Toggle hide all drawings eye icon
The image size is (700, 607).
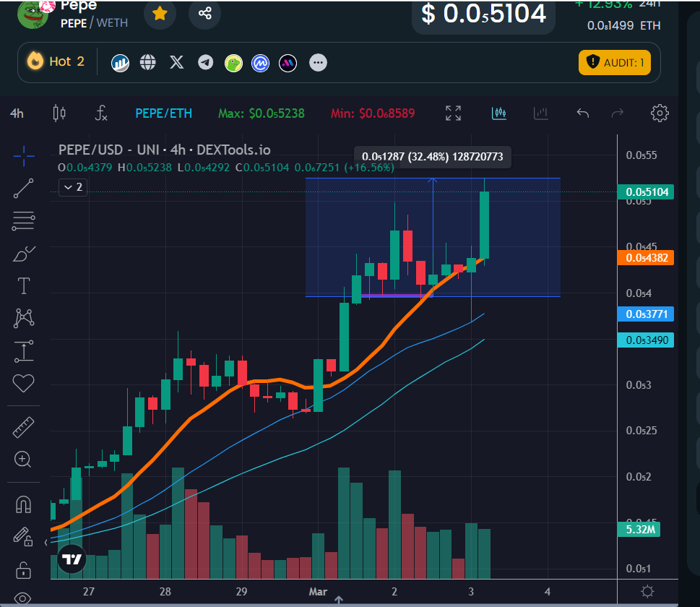(22, 598)
